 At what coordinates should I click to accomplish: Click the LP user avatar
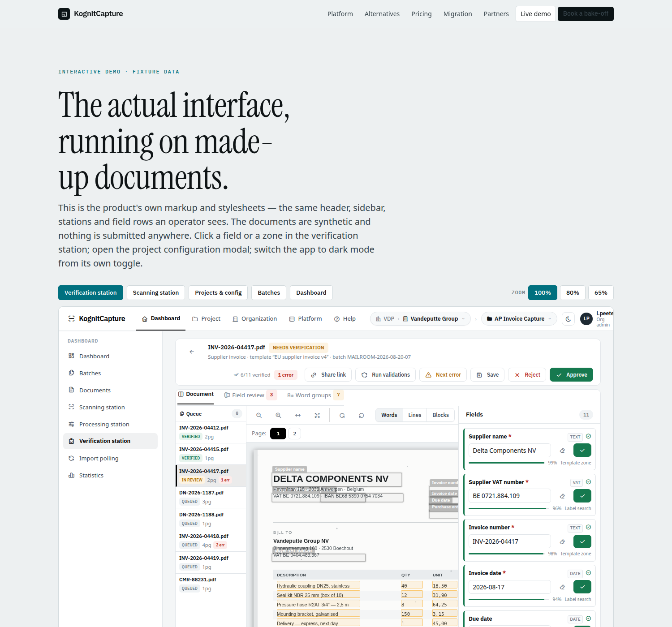click(586, 319)
